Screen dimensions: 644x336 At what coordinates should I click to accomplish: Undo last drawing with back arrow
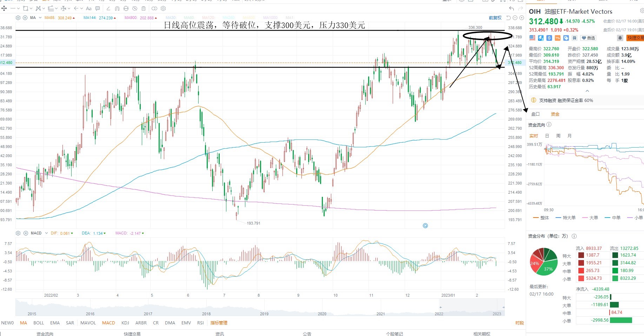click(511, 8)
